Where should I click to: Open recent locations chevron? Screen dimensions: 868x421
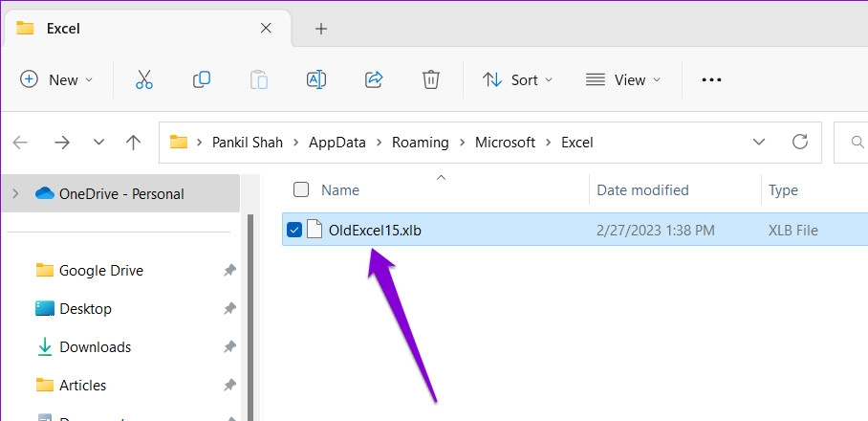(98, 143)
